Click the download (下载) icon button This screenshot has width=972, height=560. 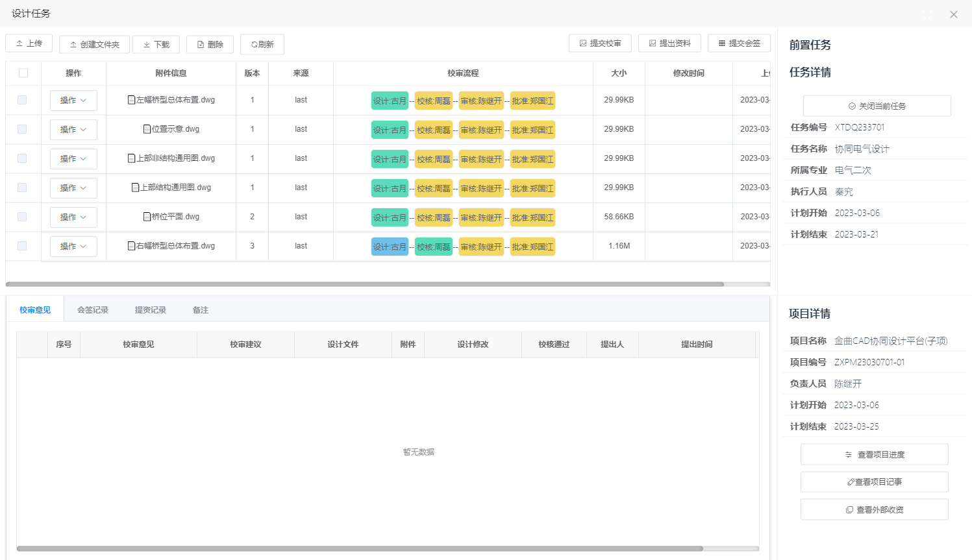point(147,45)
